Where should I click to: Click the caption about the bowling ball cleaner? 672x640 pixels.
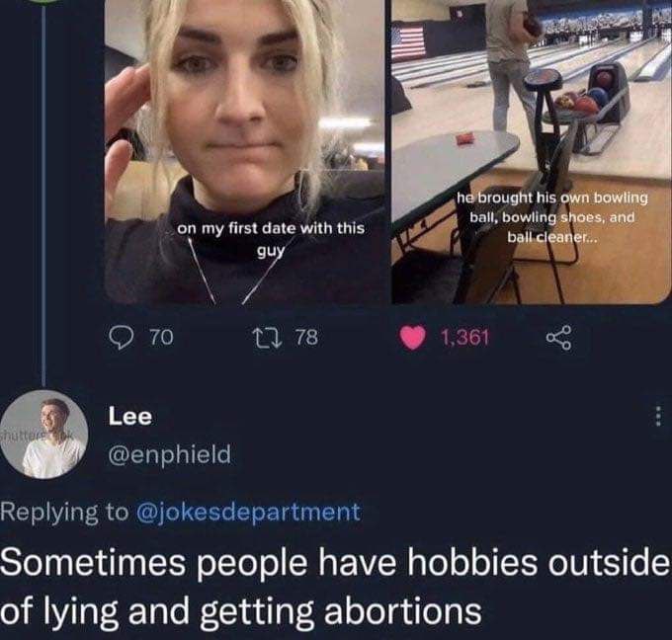point(552,217)
